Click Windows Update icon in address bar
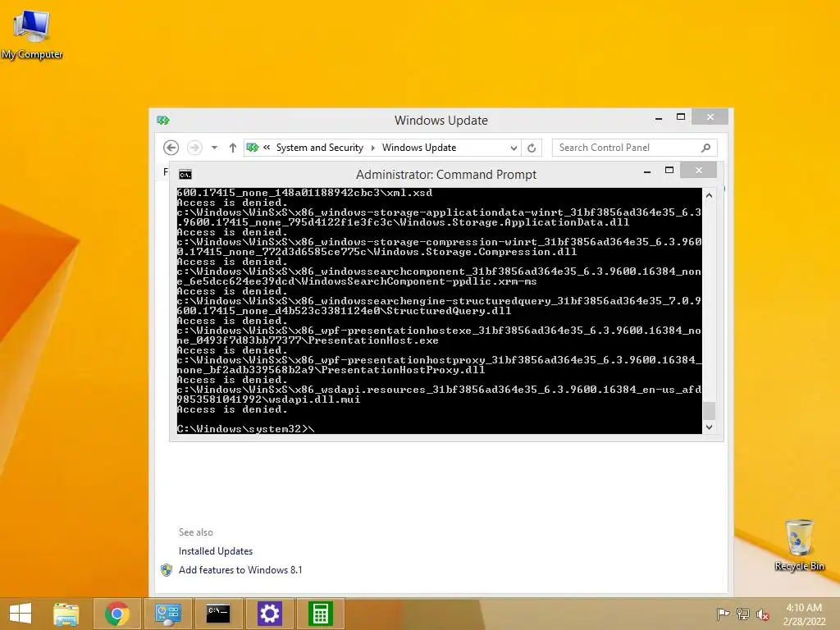 coord(253,148)
